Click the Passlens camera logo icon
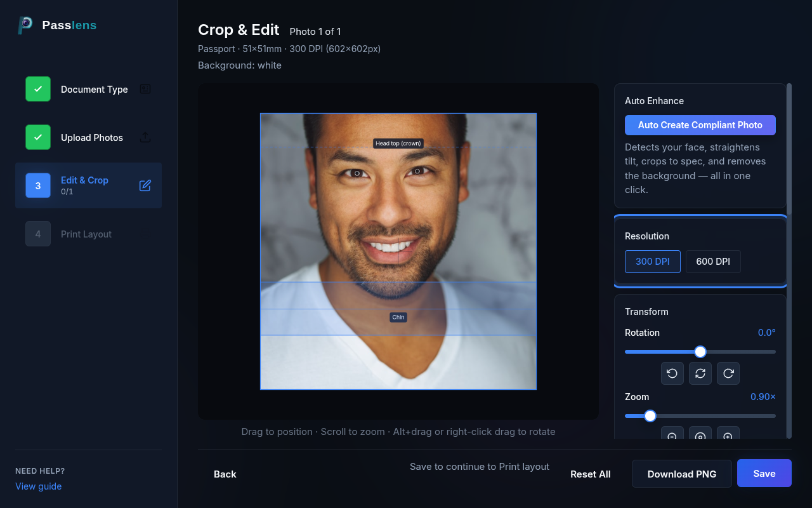The width and height of the screenshot is (812, 508). [25, 25]
